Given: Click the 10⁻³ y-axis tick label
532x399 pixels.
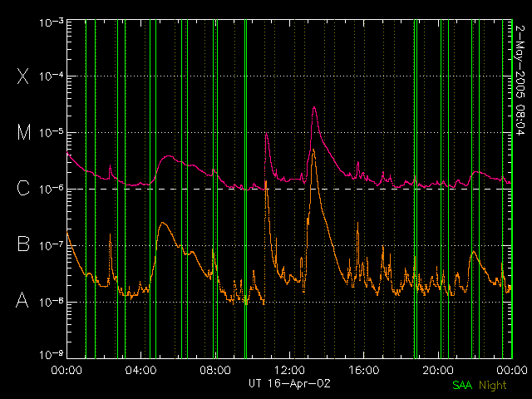Looking at the screenshot, I should click(52, 22).
